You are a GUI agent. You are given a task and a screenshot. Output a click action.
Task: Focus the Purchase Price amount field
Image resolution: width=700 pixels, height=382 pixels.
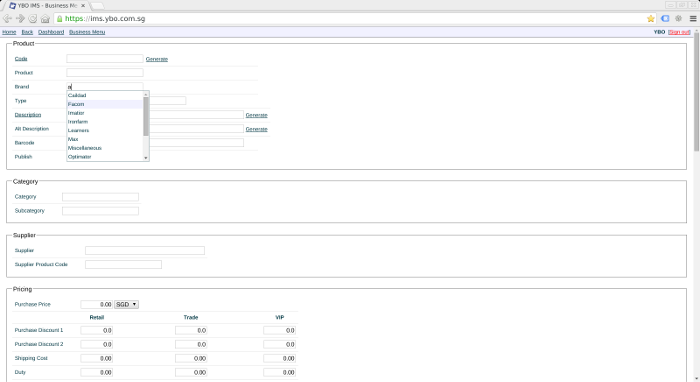96,304
